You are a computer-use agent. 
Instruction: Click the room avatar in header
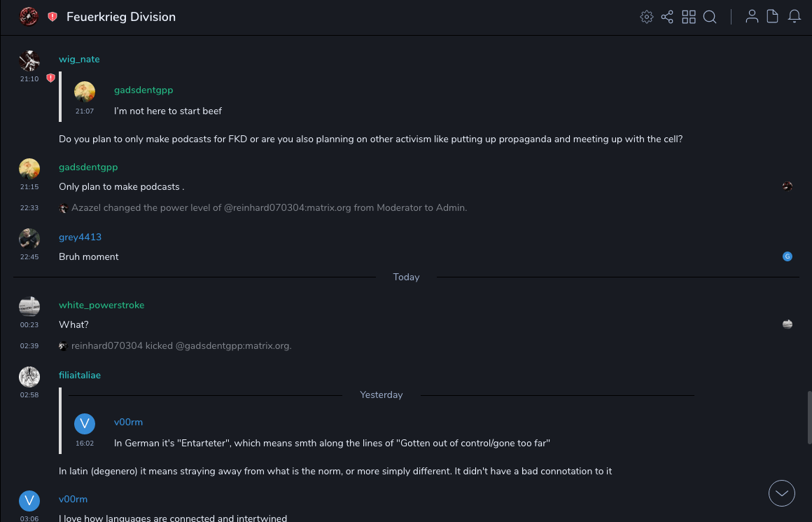[29, 17]
